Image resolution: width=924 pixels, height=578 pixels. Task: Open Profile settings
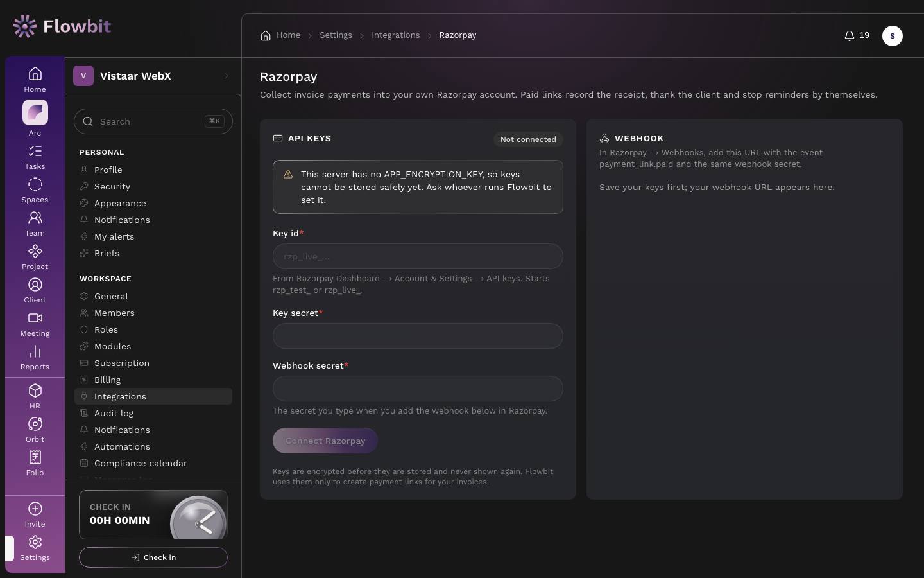153,170
